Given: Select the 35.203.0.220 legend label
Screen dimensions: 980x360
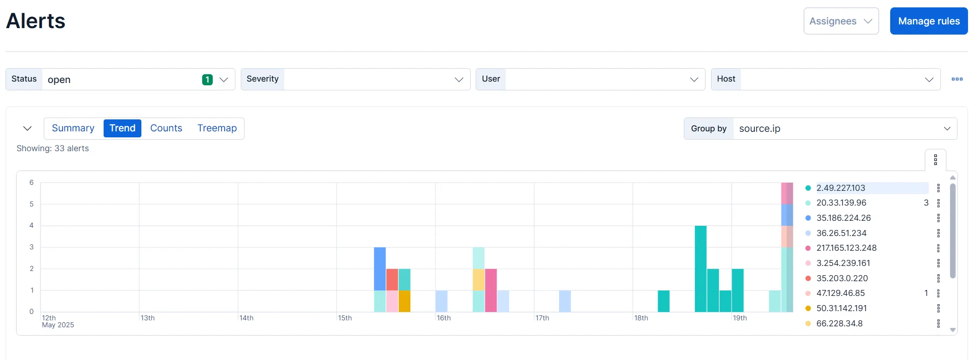Looking at the screenshot, I should pos(842,278).
